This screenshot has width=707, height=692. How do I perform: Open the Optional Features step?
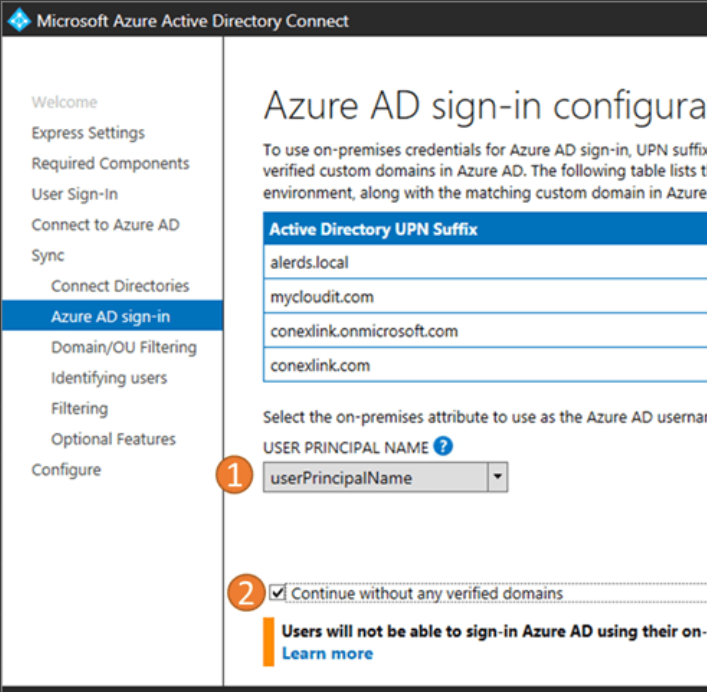113,439
